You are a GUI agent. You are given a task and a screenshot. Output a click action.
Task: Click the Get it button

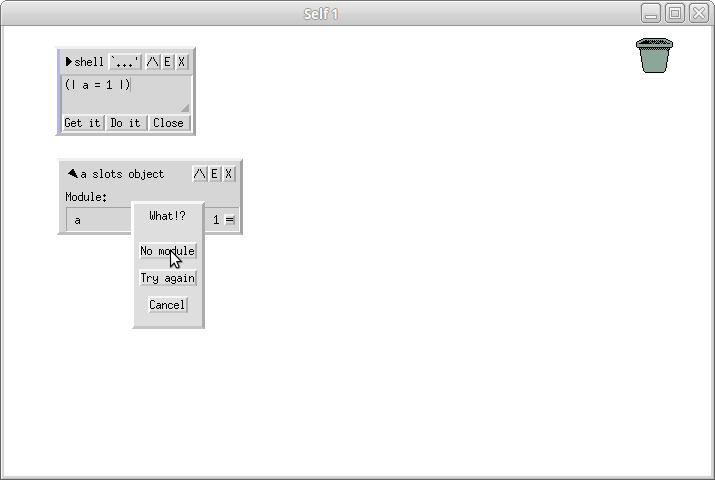[83, 123]
